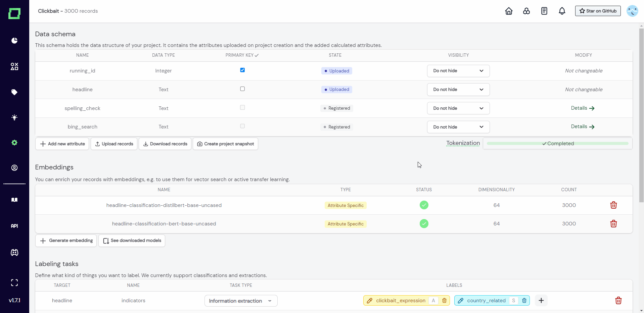Click Registered state badge for spelling_check
The height and width of the screenshot is (313, 644).
(x=337, y=108)
